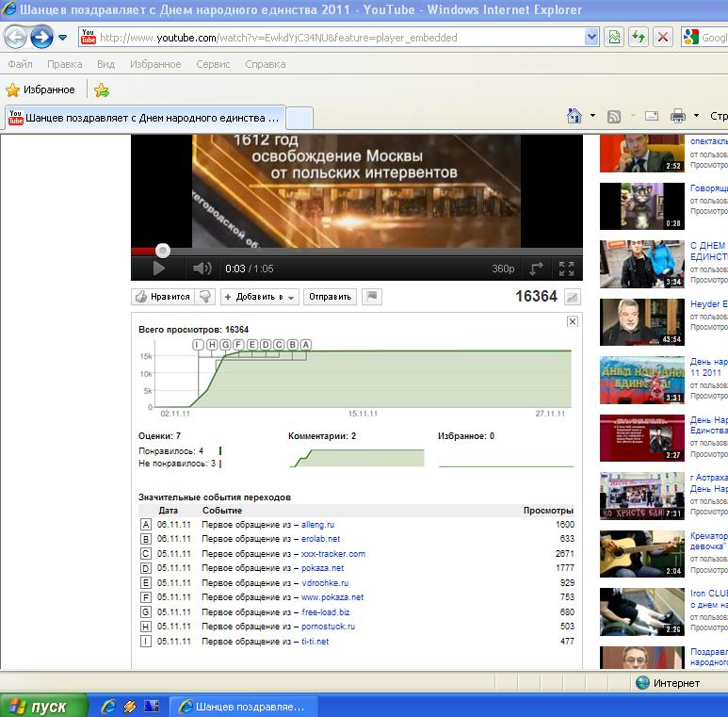Click the browser Back arrow button

pyautogui.click(x=15, y=37)
